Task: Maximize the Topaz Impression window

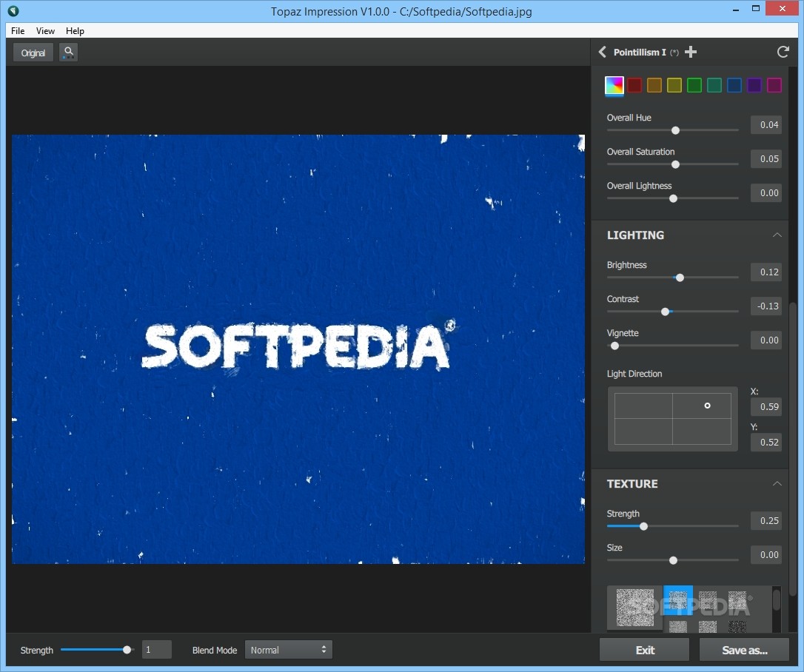Action: (755, 8)
